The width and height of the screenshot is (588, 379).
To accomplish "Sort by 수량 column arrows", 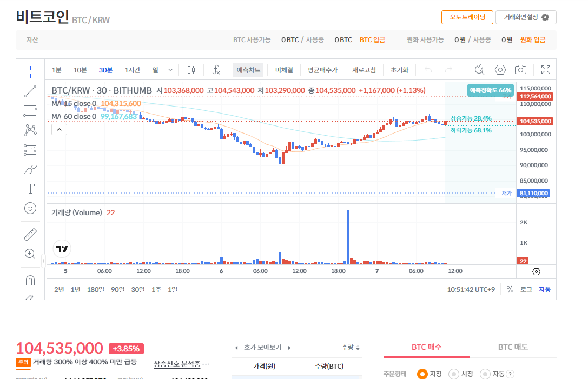I will coord(358,348).
